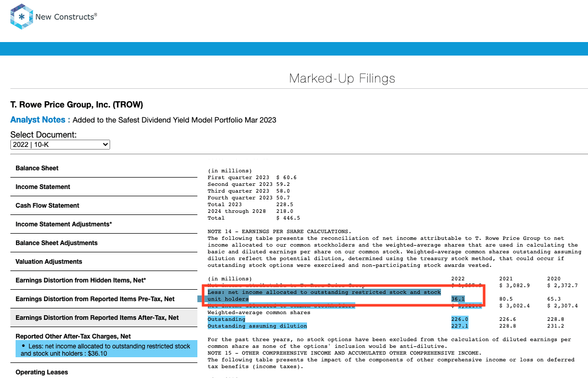
Task: Click highlighted 'unit holders' text in filing
Action: pyautogui.click(x=228, y=299)
